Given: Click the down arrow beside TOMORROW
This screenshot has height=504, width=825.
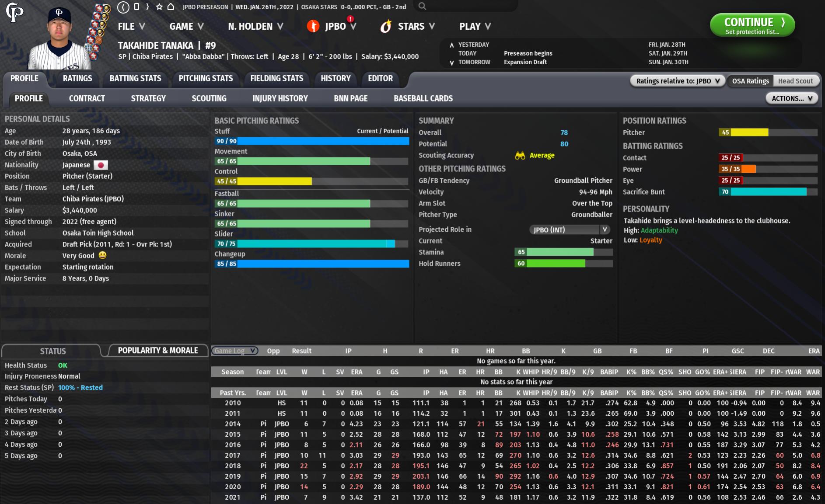Looking at the screenshot, I should [452, 63].
